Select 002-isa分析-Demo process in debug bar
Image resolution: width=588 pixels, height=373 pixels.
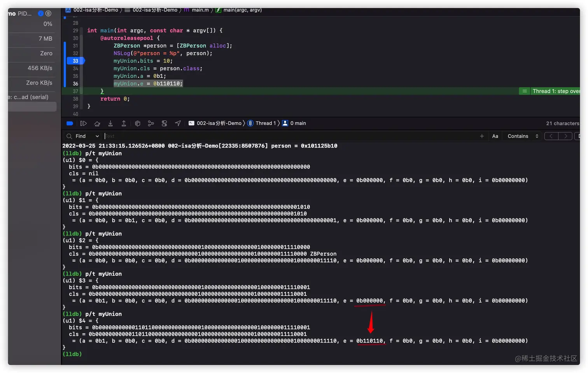(215, 123)
